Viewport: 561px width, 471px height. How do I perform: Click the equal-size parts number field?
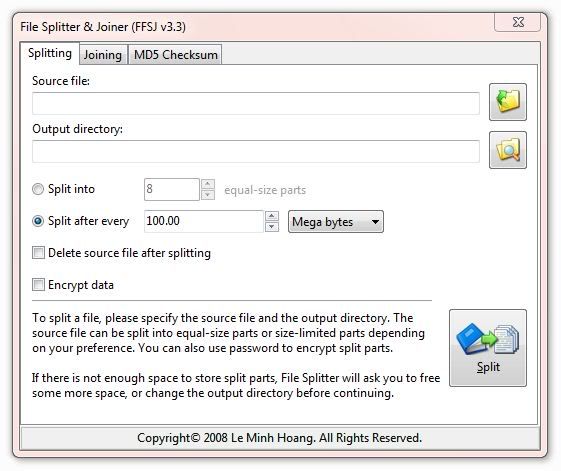tap(172, 189)
